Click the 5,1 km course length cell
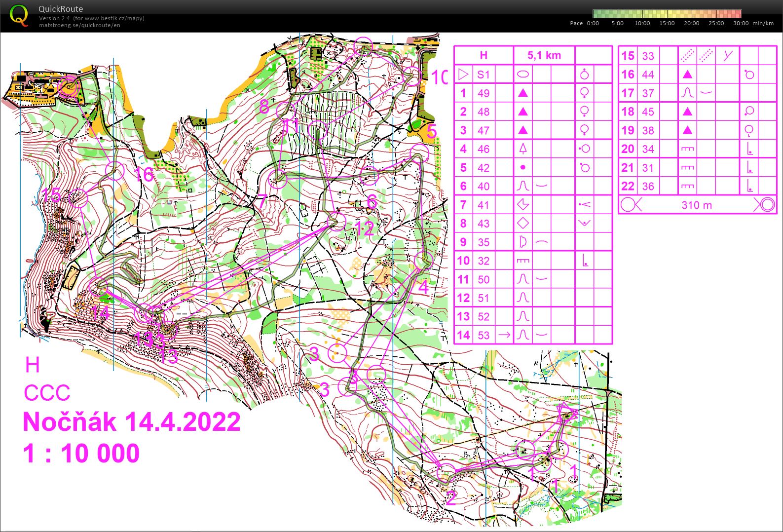The width and height of the screenshot is (783, 532). (x=544, y=55)
